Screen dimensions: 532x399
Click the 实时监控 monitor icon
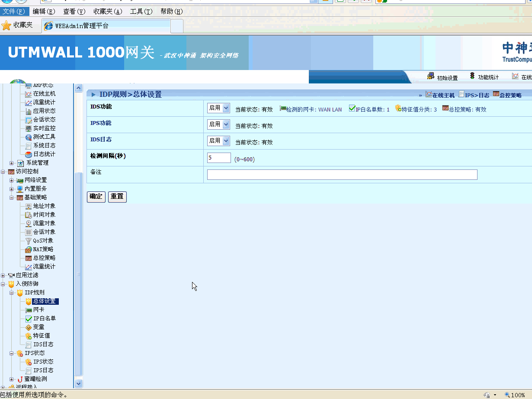29,128
